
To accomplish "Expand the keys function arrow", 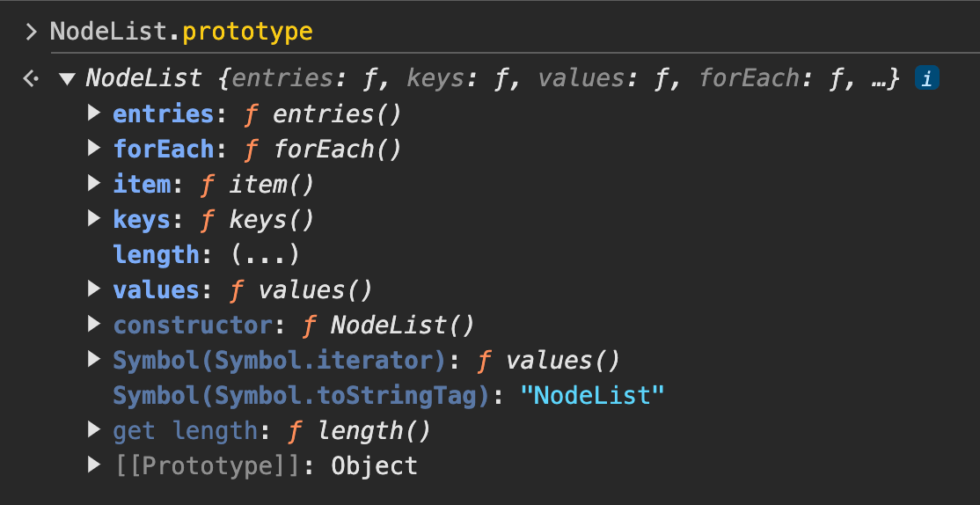I will pyautogui.click(x=95, y=219).
